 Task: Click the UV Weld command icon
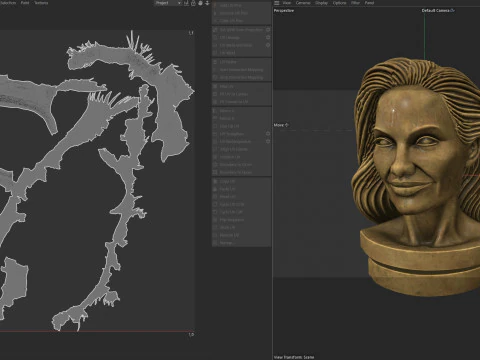click(x=215, y=53)
